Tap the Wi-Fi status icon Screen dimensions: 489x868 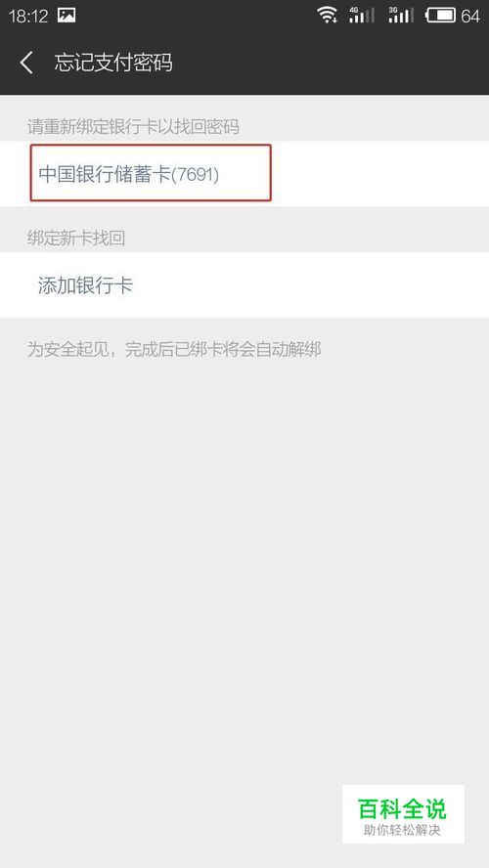point(328,15)
